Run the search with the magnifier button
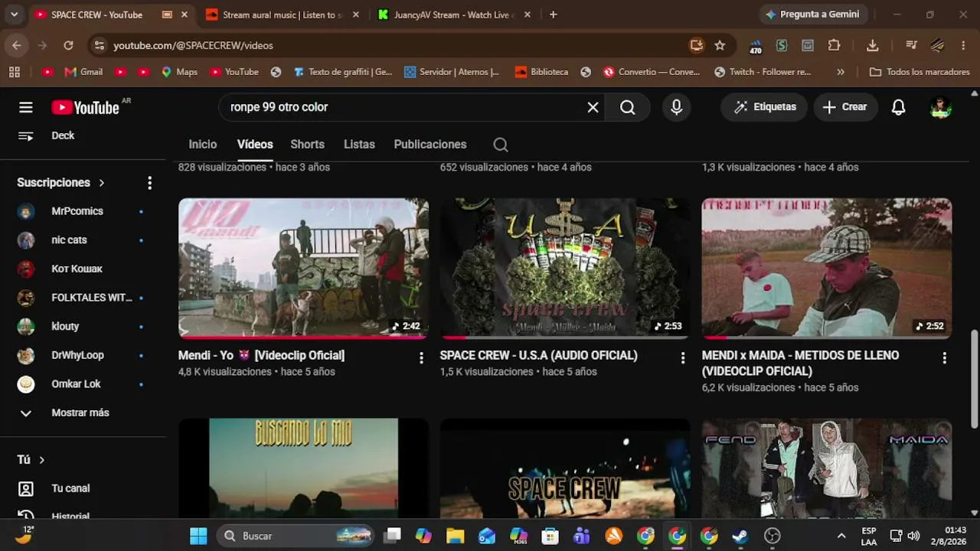This screenshot has width=980, height=551. (x=628, y=107)
